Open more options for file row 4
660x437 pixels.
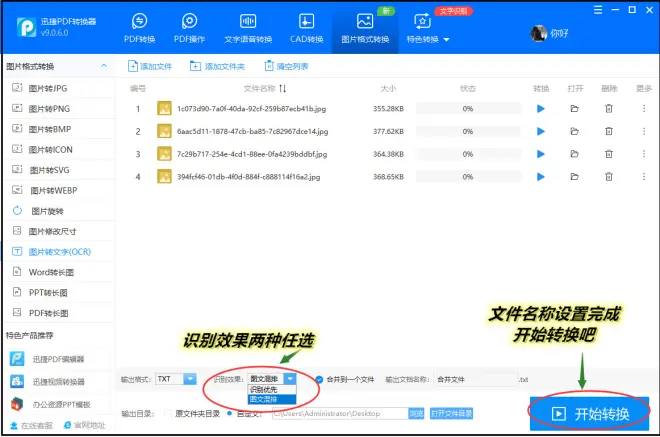coord(643,177)
